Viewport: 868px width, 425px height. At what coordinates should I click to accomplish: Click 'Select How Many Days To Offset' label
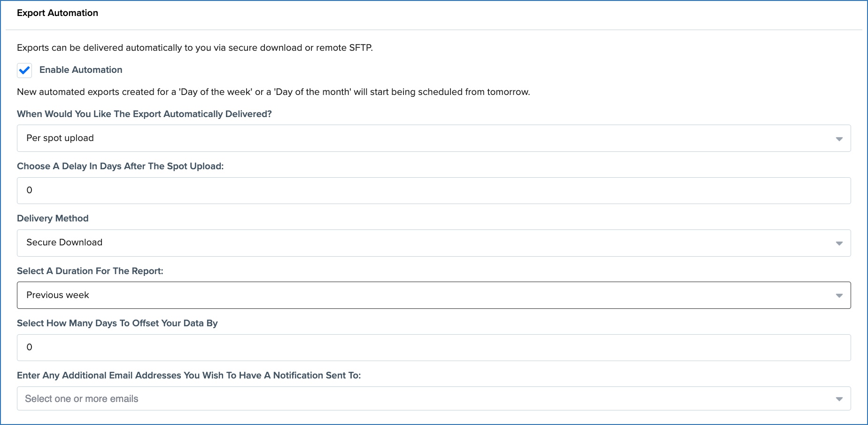coord(117,323)
